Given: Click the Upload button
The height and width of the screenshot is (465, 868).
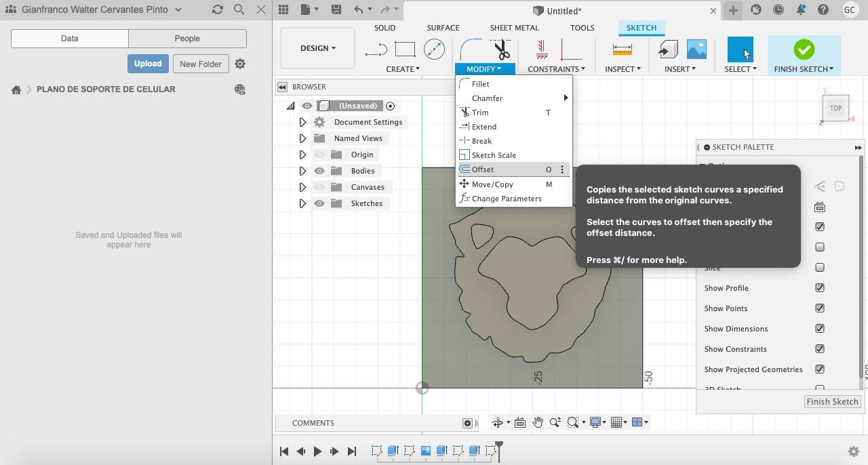Looking at the screenshot, I should (x=148, y=64).
